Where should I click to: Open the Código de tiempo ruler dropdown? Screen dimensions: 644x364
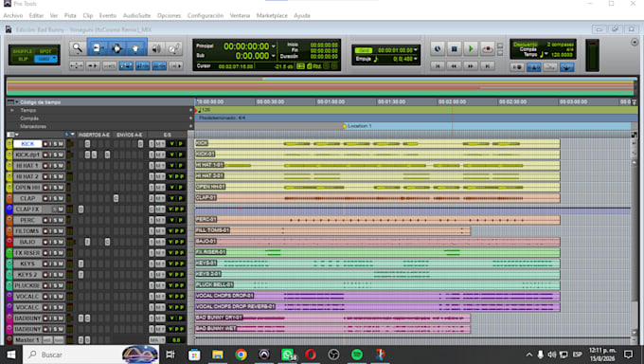coord(13,102)
